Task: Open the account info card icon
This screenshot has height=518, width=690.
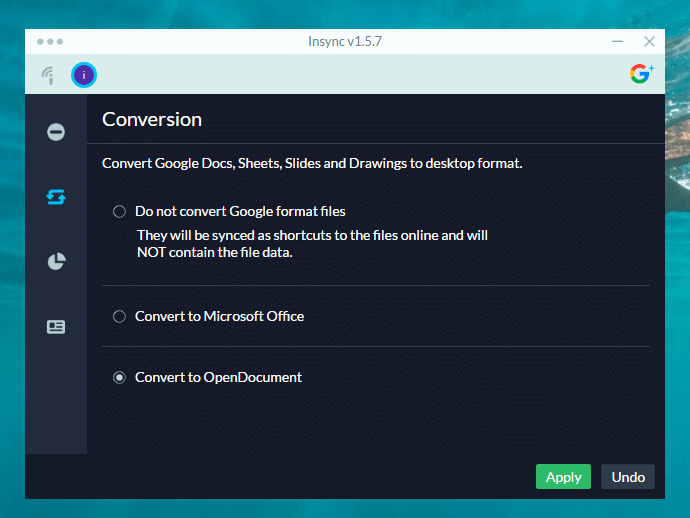Action: click(56, 326)
